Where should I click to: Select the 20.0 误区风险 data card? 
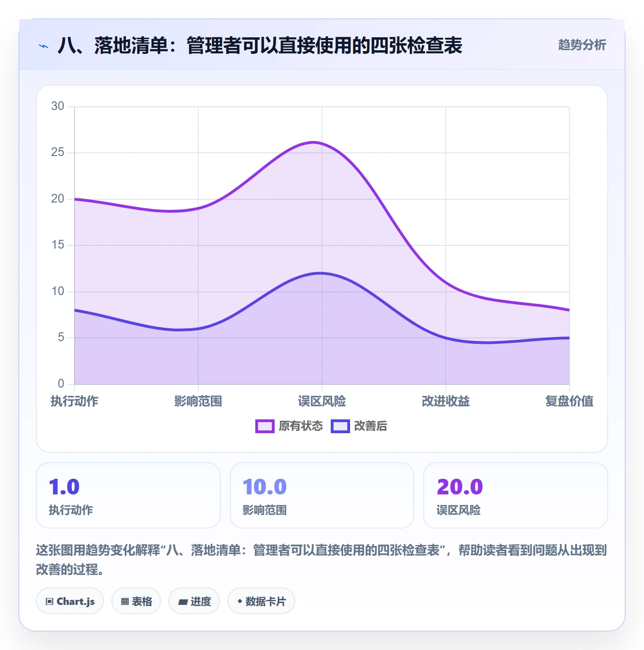click(516, 495)
